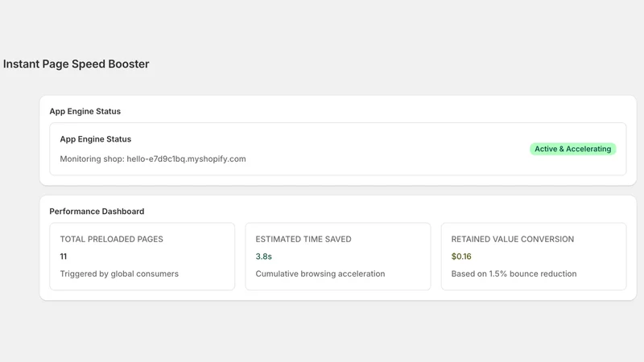Click the $0.16 retained value

[x=461, y=257]
